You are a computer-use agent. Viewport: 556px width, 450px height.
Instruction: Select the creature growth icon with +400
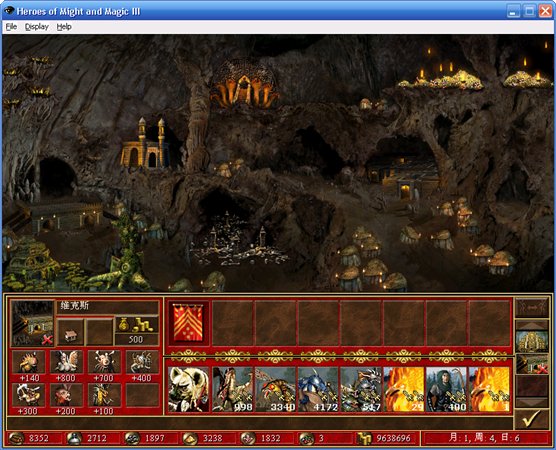tap(143, 362)
